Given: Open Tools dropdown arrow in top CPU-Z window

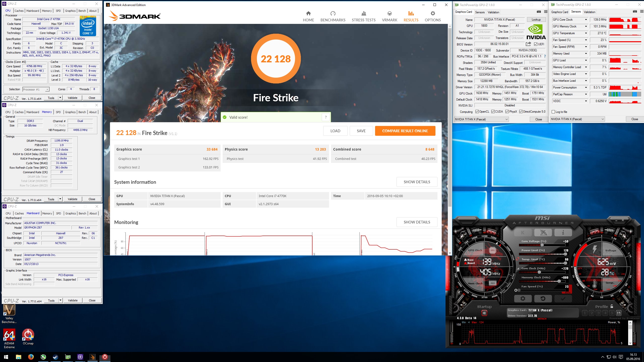Looking at the screenshot, I should pyautogui.click(x=60, y=98).
